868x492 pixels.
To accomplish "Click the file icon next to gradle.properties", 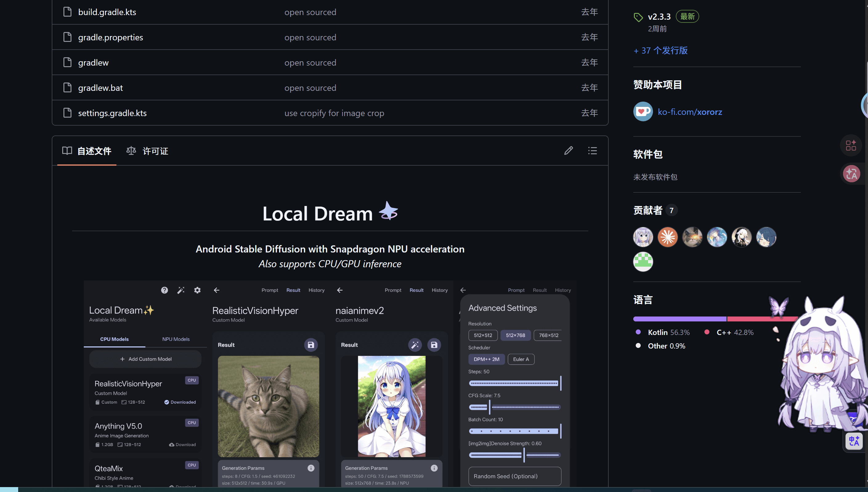I will pyautogui.click(x=67, y=37).
